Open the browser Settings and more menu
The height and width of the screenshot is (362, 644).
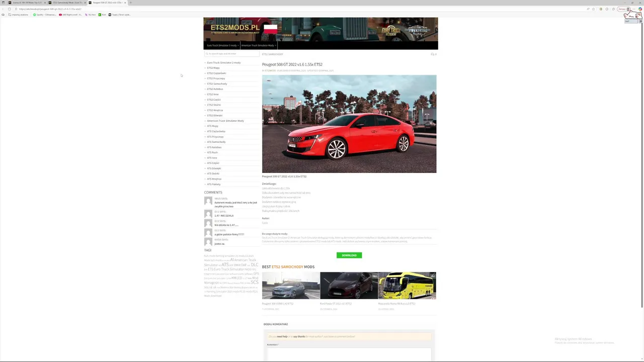coord(633,9)
